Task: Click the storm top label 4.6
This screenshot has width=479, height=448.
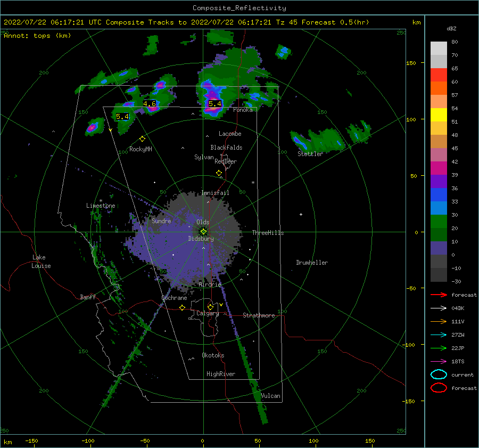Action: tap(150, 104)
